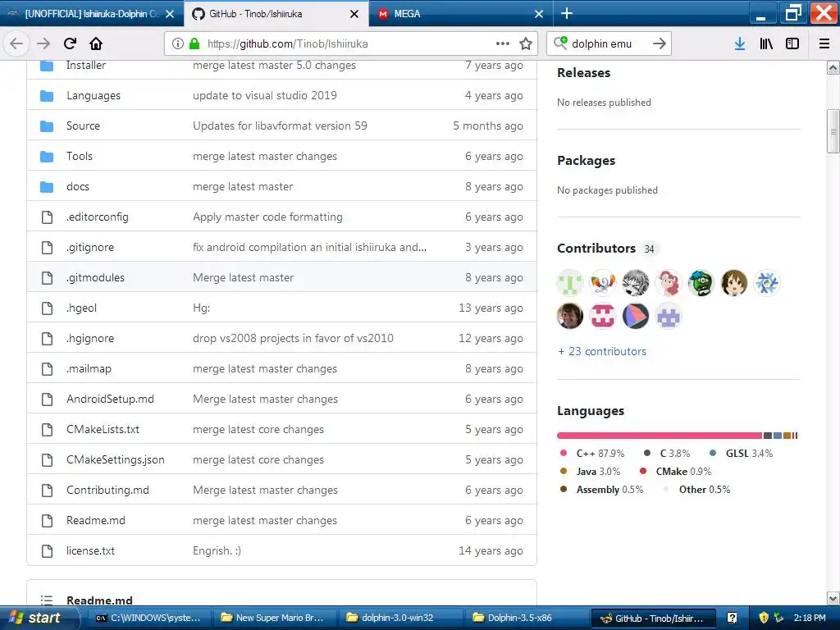Click the scrollbar down arrow
This screenshot has height=630, width=840.
click(x=833, y=598)
